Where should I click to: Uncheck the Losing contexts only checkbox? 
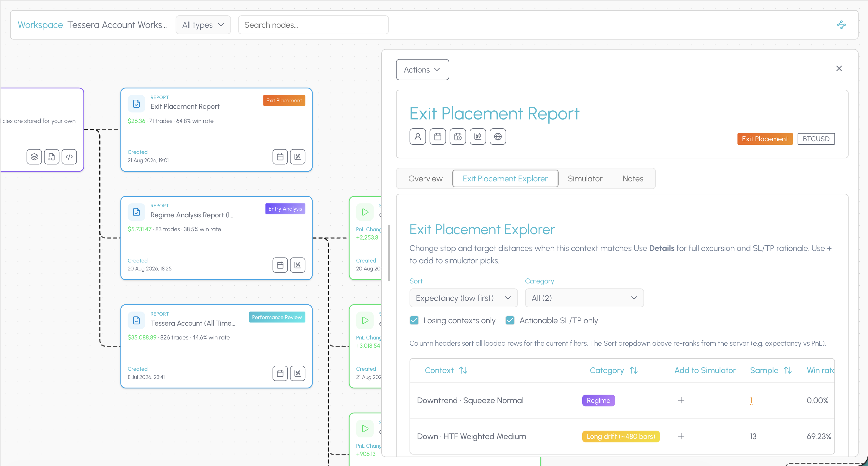[414, 320]
